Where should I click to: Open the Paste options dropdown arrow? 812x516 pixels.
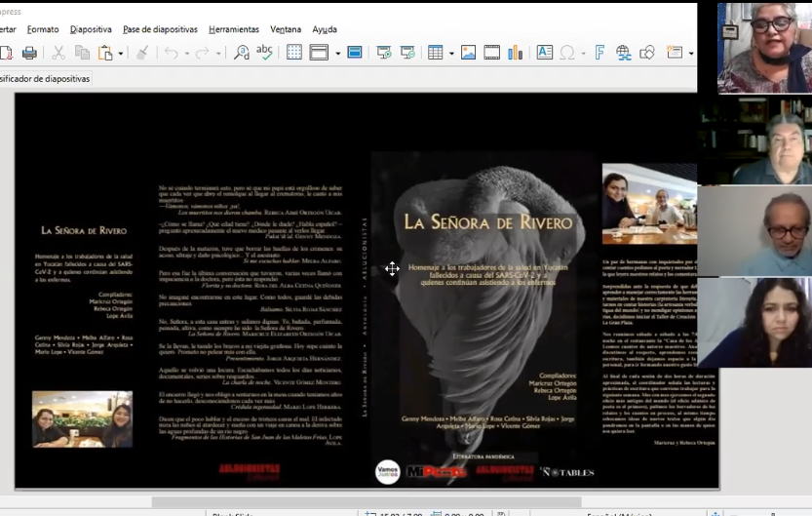[x=121, y=53]
